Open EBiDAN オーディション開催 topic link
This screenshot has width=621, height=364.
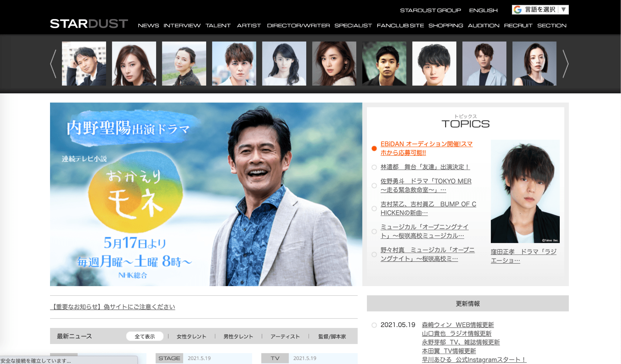tap(426, 148)
